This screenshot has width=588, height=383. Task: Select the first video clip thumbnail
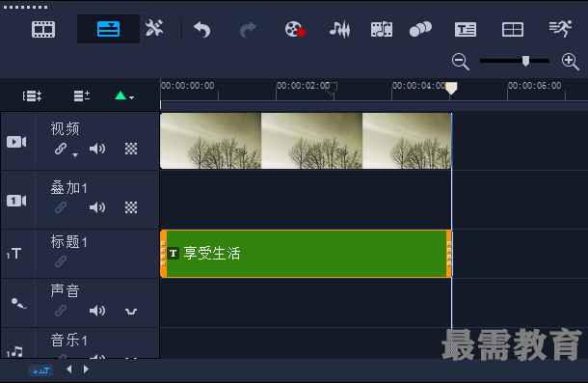[x=210, y=141]
